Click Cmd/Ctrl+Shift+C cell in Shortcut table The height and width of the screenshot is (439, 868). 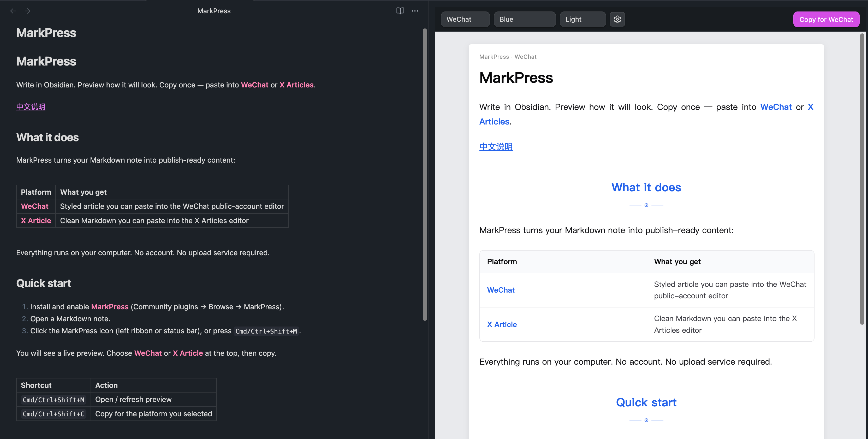(53, 414)
